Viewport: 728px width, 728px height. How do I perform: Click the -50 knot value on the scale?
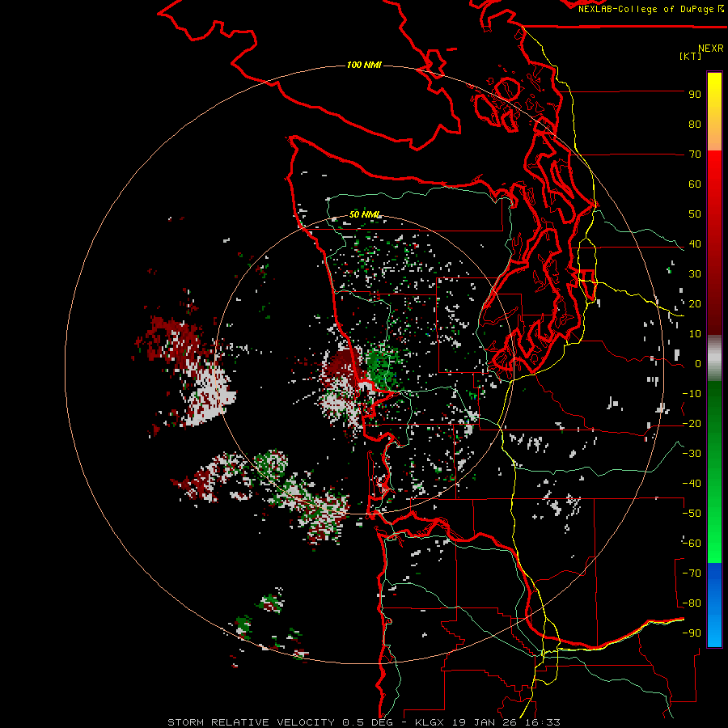(x=692, y=514)
